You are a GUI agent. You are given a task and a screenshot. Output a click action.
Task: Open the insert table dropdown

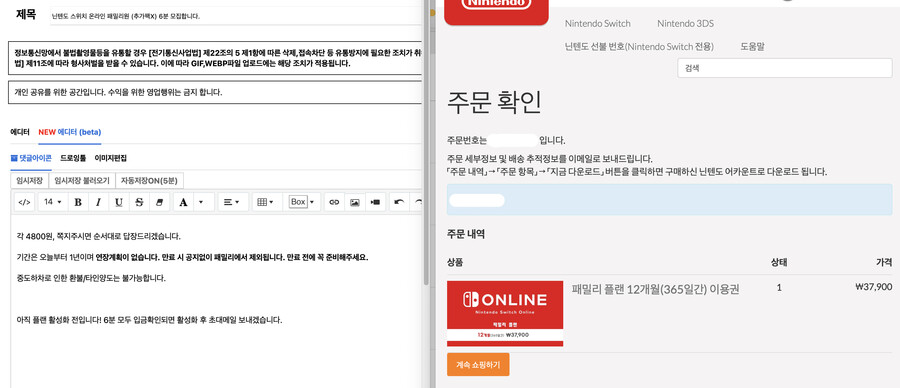coord(265,202)
